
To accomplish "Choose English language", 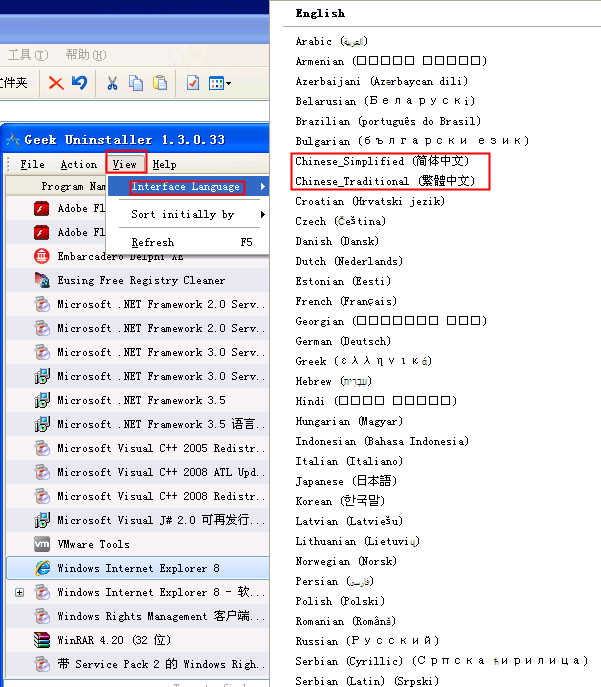I will pos(320,13).
